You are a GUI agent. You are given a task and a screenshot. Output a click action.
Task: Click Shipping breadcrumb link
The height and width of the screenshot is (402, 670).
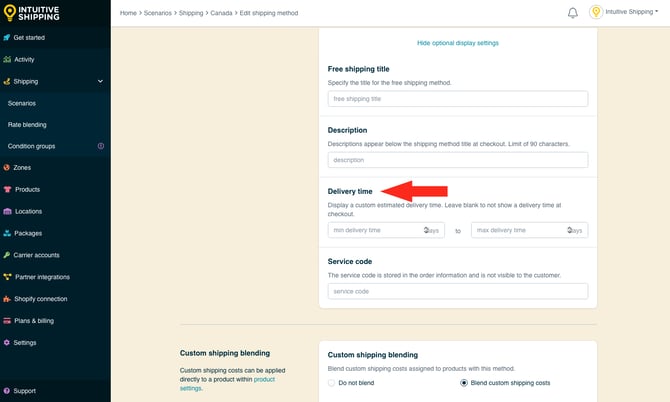[x=191, y=13]
